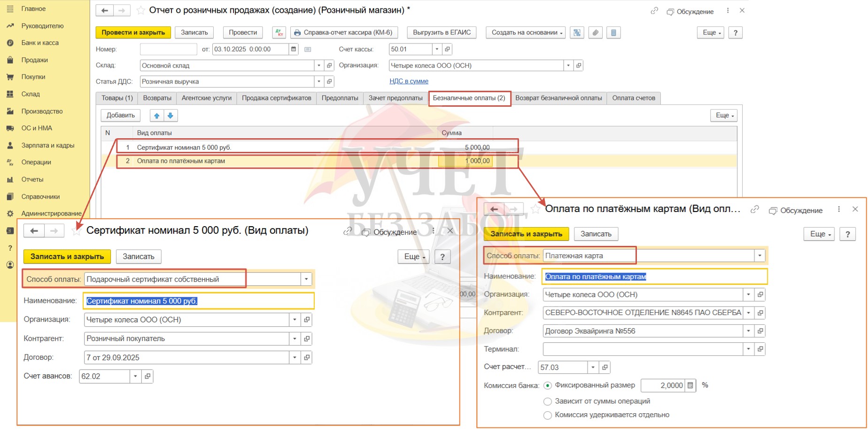Choose Комиссия удерживается отдельно option
This screenshot has width=868, height=433.
[548, 415]
